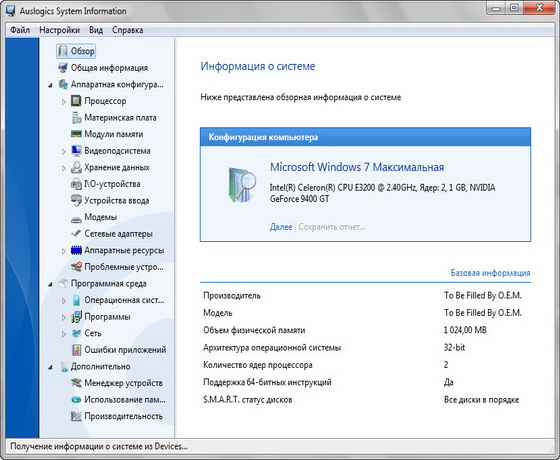The height and width of the screenshot is (460, 560).
Task: Open the Модули памяти memory icon
Action: click(x=76, y=134)
